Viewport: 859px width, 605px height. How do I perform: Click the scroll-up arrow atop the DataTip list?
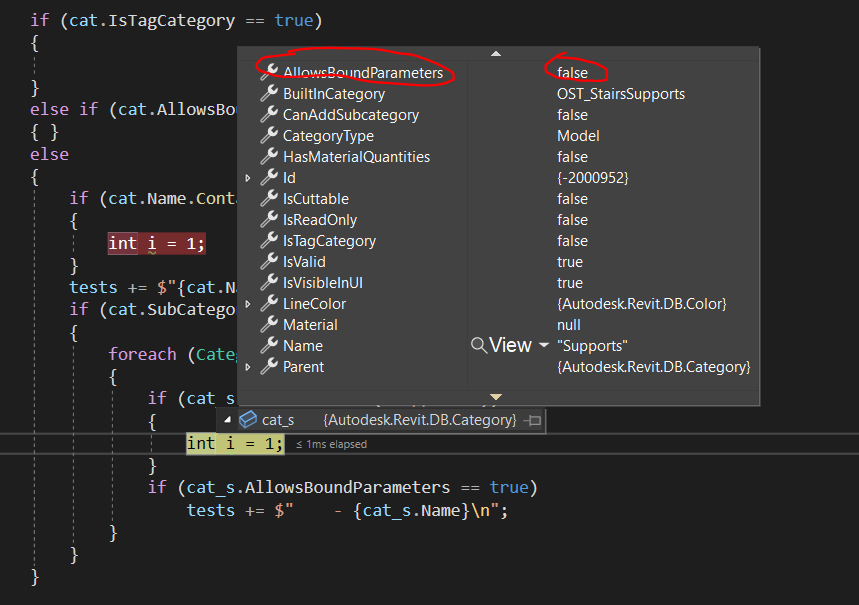coord(496,54)
